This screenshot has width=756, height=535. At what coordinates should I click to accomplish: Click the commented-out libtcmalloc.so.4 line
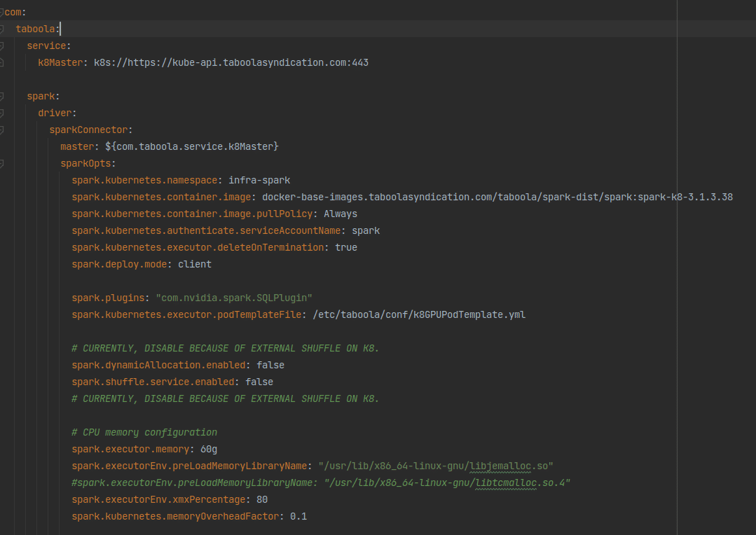click(321, 483)
